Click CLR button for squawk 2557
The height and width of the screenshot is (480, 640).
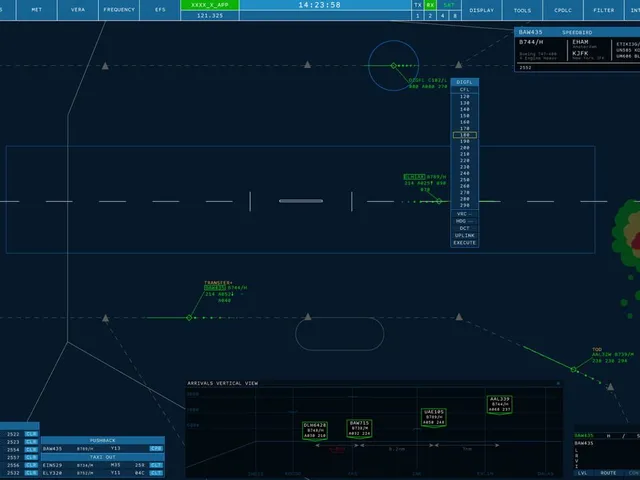31,458
